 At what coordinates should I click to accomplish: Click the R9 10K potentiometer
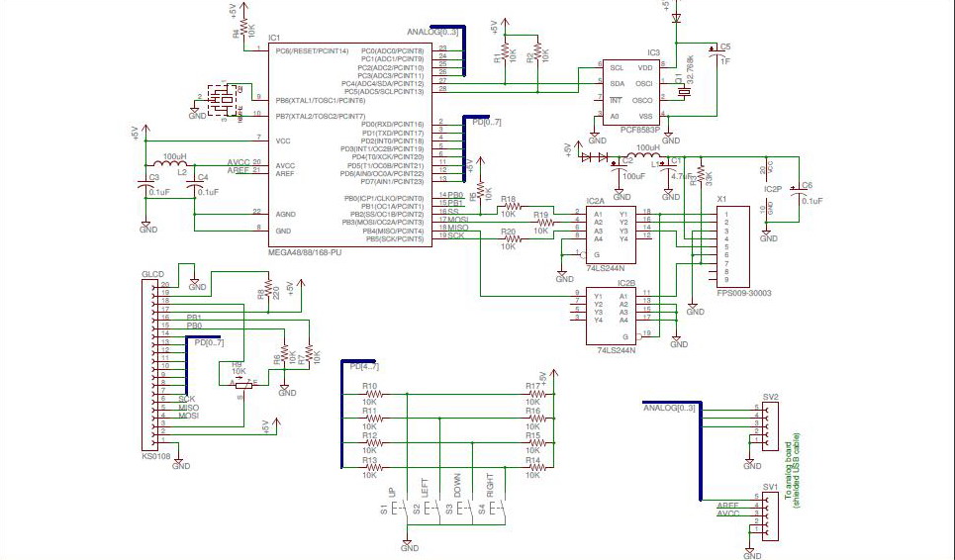click(x=239, y=384)
